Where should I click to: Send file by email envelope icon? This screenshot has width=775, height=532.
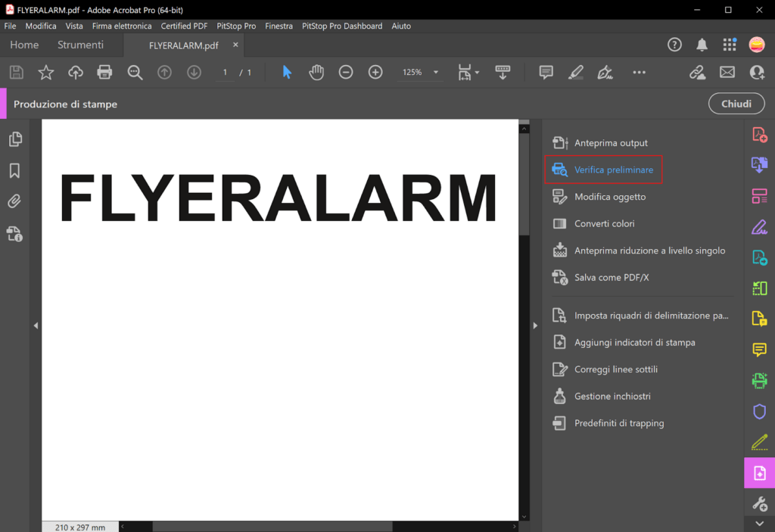[x=727, y=72]
